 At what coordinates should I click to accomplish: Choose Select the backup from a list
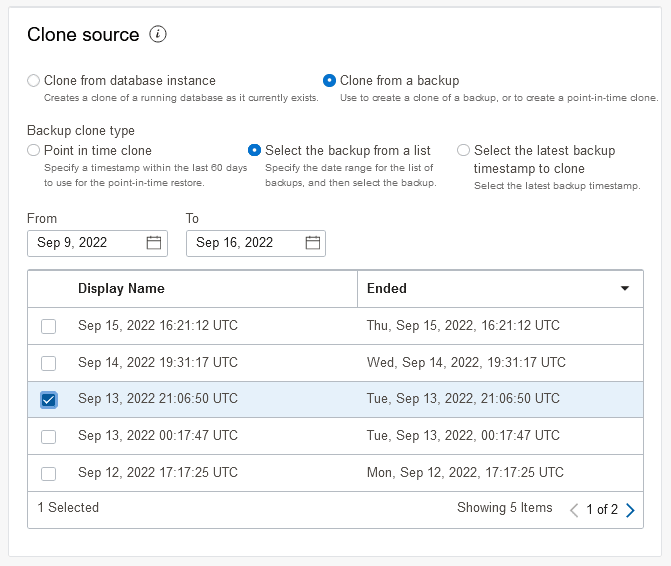(255, 150)
